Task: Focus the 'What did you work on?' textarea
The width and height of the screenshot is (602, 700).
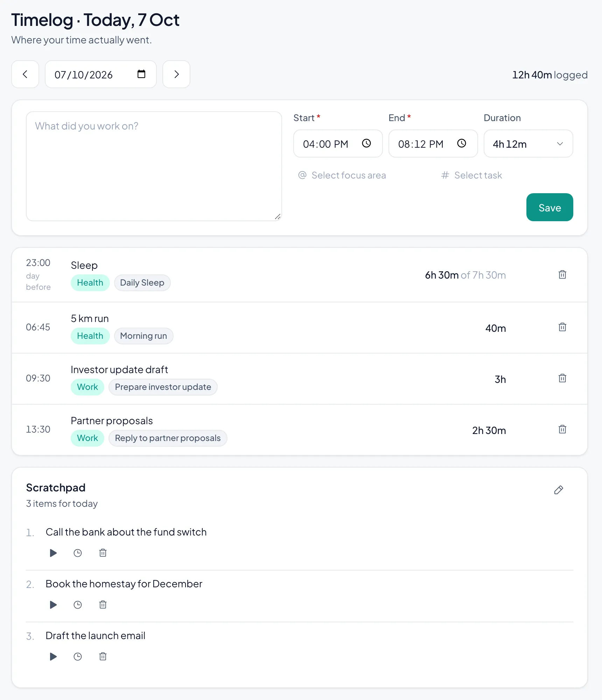Action: click(154, 166)
